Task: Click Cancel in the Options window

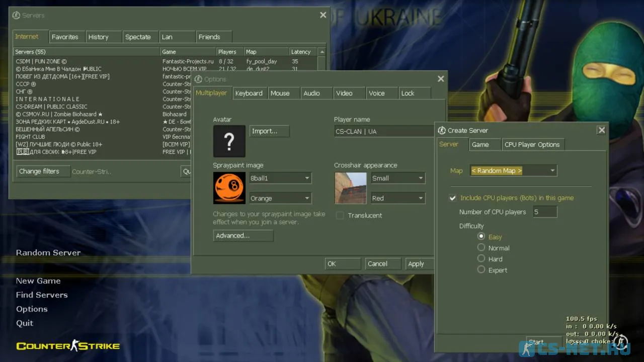Action: [382, 263]
